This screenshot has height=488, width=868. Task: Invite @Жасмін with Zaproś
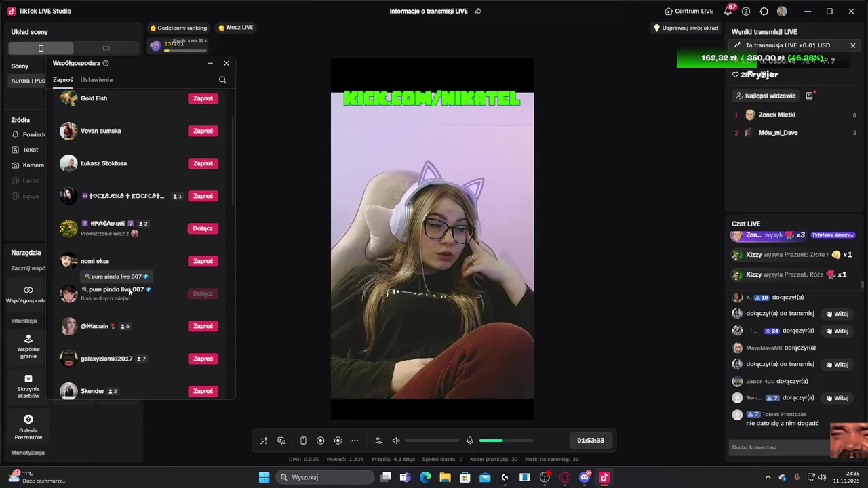coord(203,326)
